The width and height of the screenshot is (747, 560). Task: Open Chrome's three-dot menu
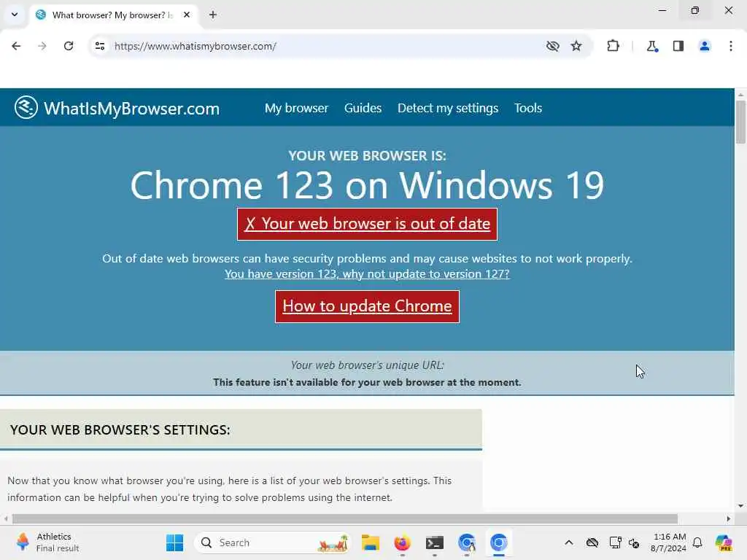click(x=731, y=46)
